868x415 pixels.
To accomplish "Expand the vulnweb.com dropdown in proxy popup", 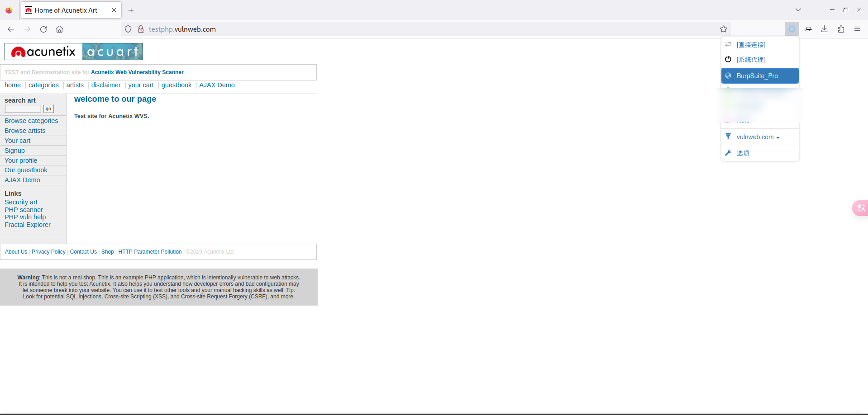I will [758, 137].
